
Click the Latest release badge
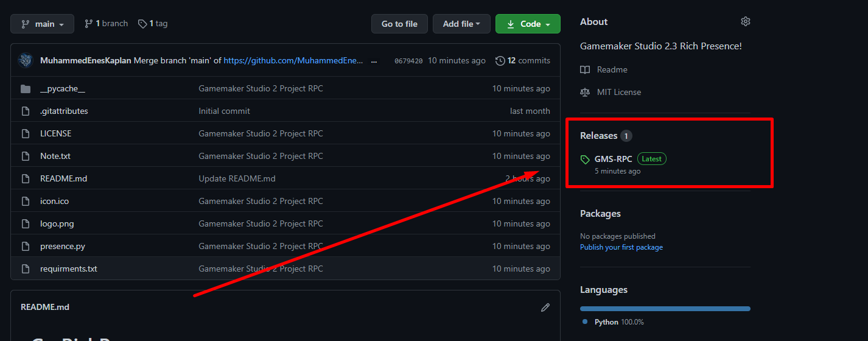coord(652,159)
